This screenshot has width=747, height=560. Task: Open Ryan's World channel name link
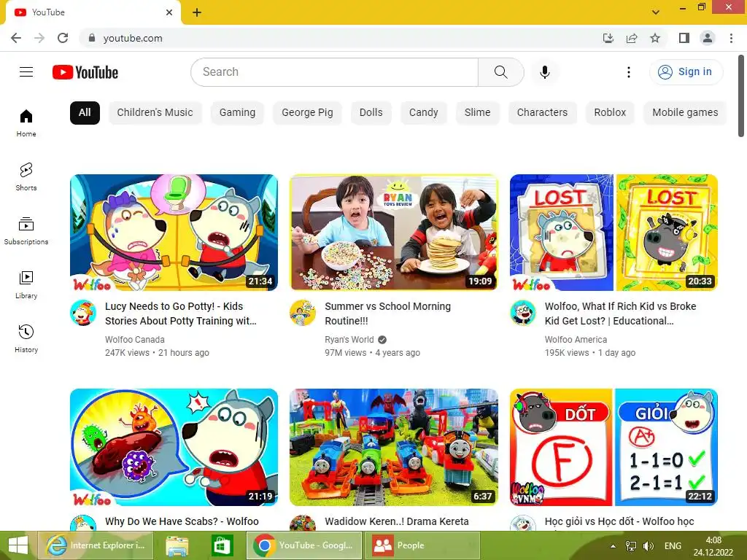349,340
